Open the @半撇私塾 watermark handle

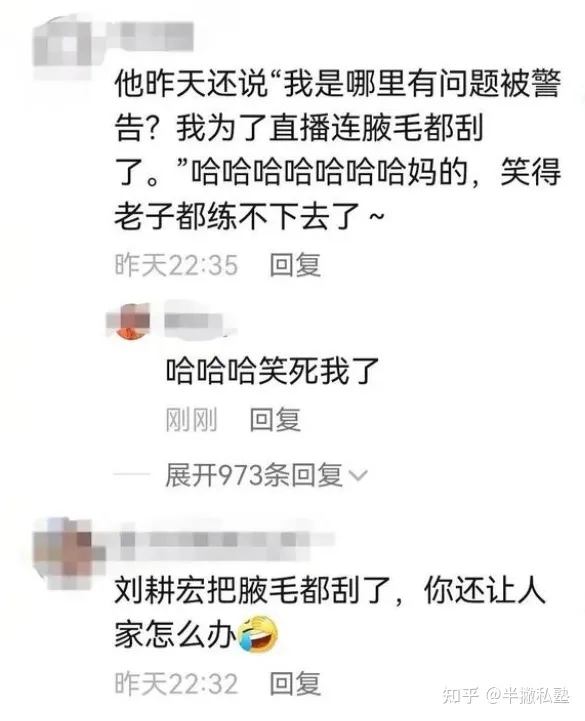[529, 695]
